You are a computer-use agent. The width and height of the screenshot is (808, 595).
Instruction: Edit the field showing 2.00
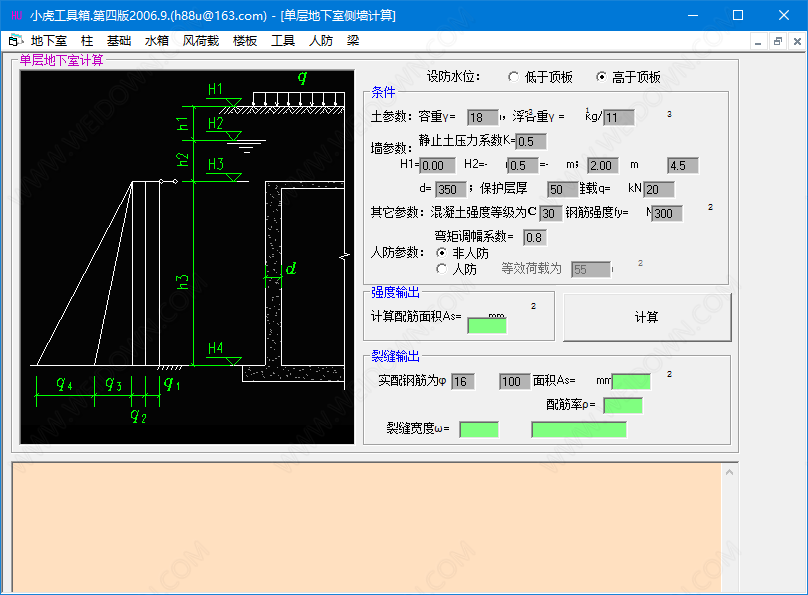(603, 165)
